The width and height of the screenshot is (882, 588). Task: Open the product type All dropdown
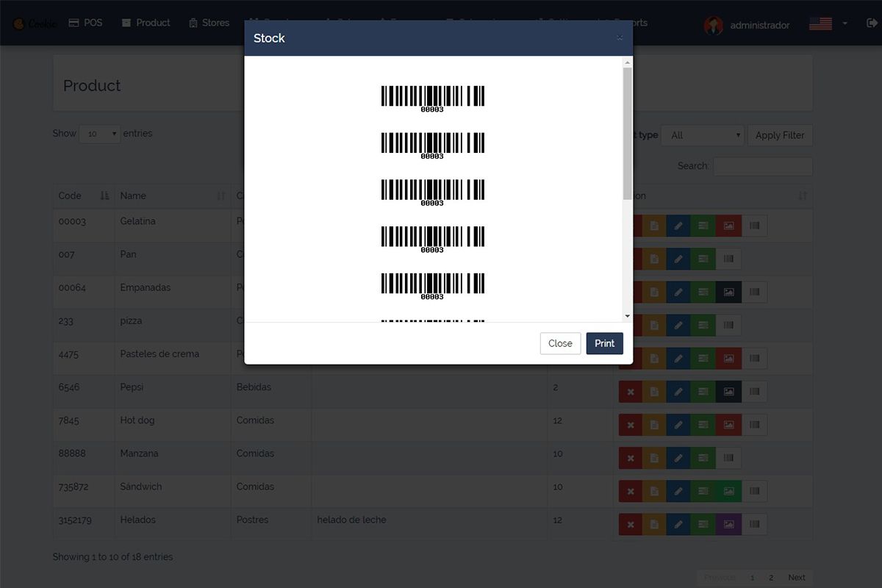coord(703,135)
